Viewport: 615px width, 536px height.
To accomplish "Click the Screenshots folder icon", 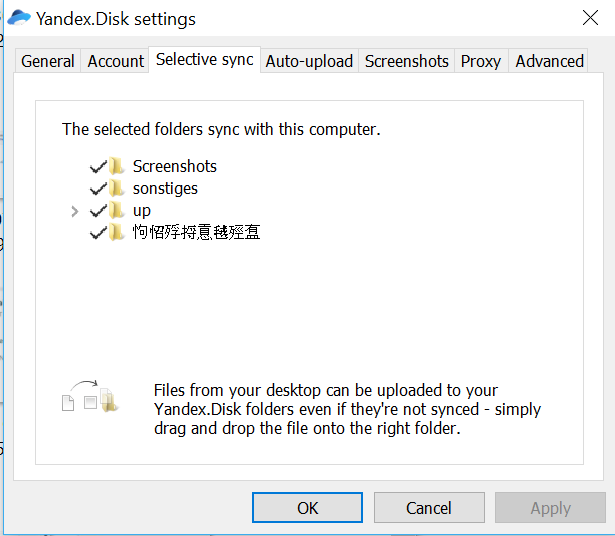I will coord(116,166).
